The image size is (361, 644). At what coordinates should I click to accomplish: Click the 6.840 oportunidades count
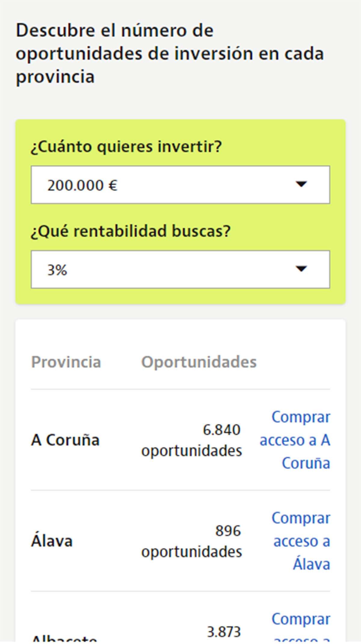point(192,440)
